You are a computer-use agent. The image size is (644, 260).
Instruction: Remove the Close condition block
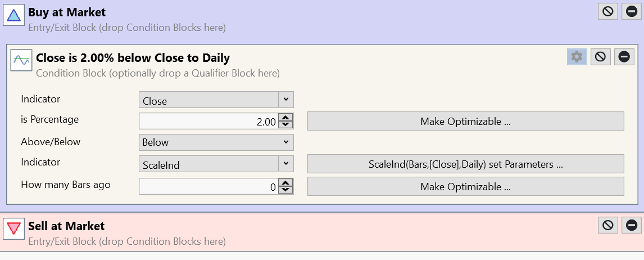point(624,56)
